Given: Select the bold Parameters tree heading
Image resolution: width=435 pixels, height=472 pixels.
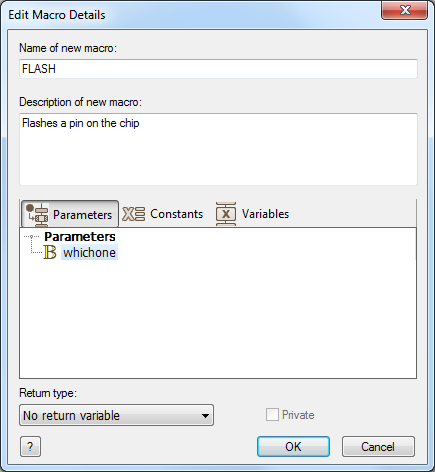Looking at the screenshot, I should tap(80, 237).
